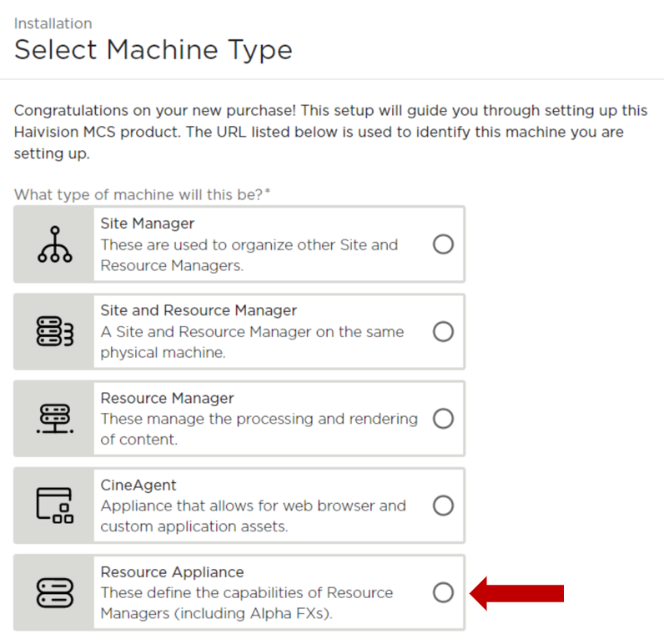The width and height of the screenshot is (664, 644).
Task: Choose the Site and Resource Manager radio button
Action: [443, 332]
